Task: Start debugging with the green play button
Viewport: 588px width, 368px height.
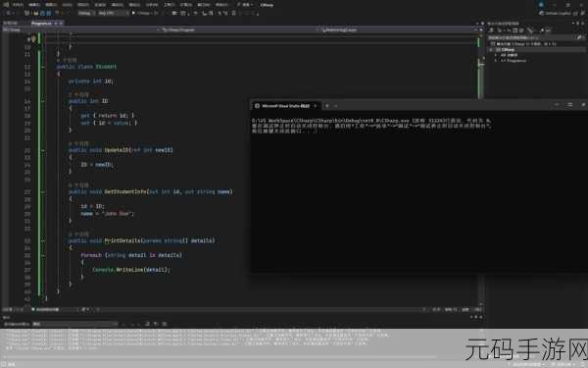Action: [134, 13]
